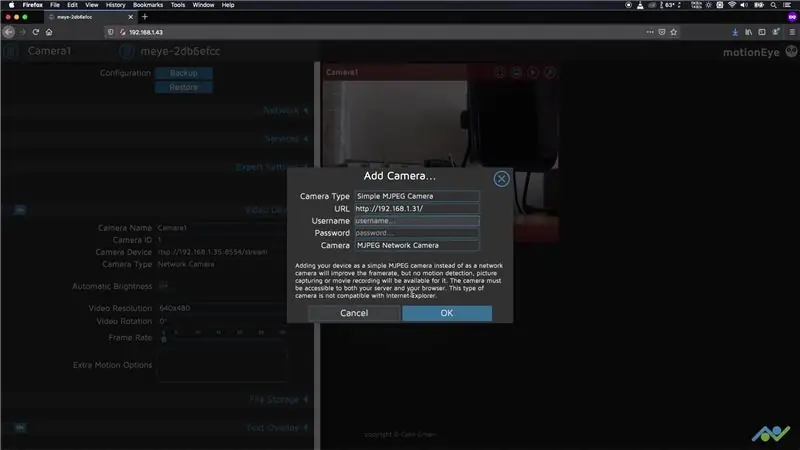Select the meye-2db6efcc browser tab

90,17
